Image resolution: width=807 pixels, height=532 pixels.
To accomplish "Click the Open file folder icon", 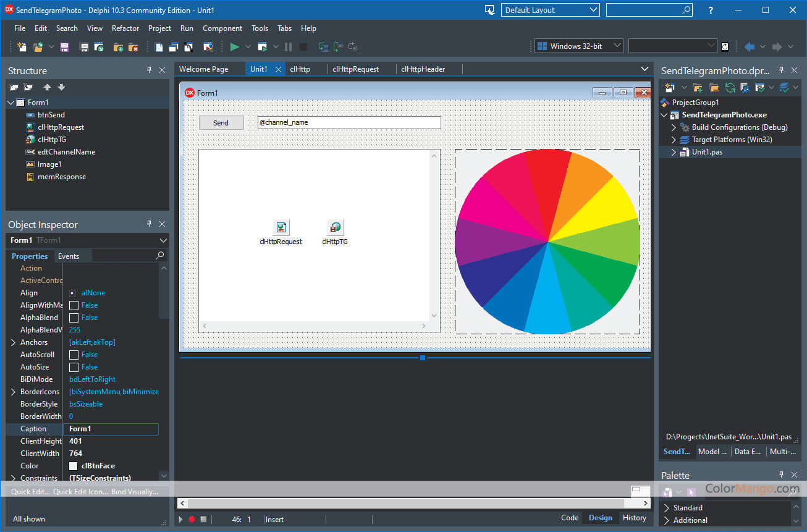I will tap(38, 47).
